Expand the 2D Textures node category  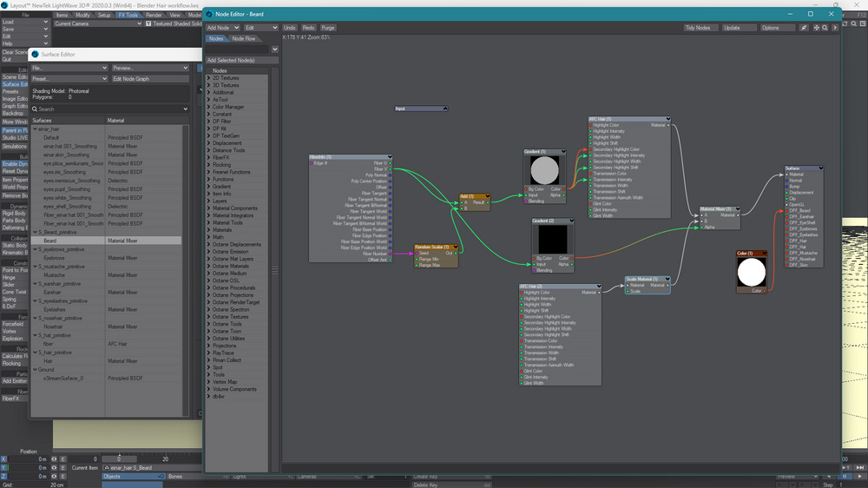coord(208,78)
